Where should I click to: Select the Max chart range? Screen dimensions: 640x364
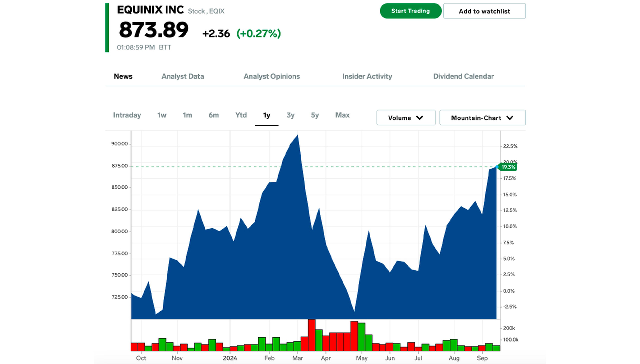coord(342,115)
